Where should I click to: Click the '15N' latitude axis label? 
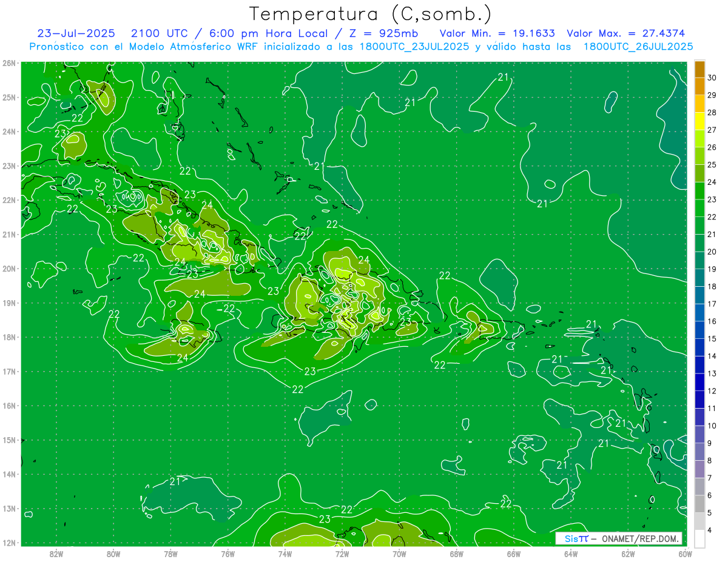point(8,440)
